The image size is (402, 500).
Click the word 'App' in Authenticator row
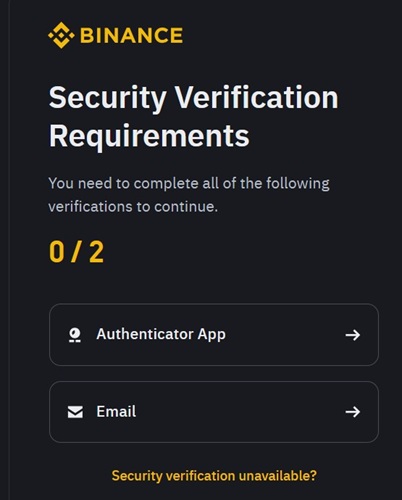click(211, 335)
